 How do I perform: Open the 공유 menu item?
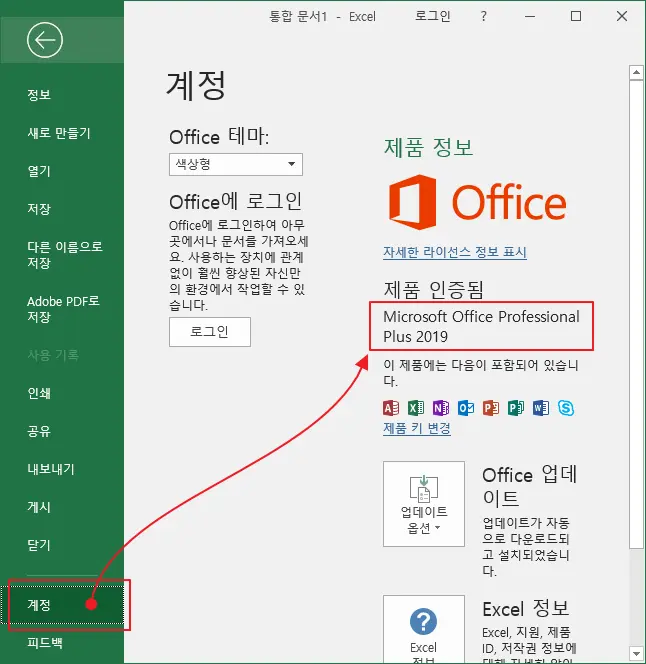pyautogui.click(x=39, y=431)
